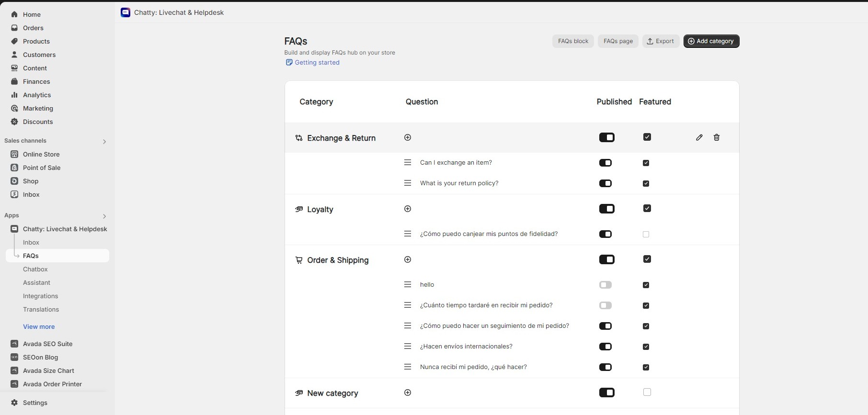Turn off published toggle for Loyalty category
The image size is (868, 415).
(x=606, y=209)
